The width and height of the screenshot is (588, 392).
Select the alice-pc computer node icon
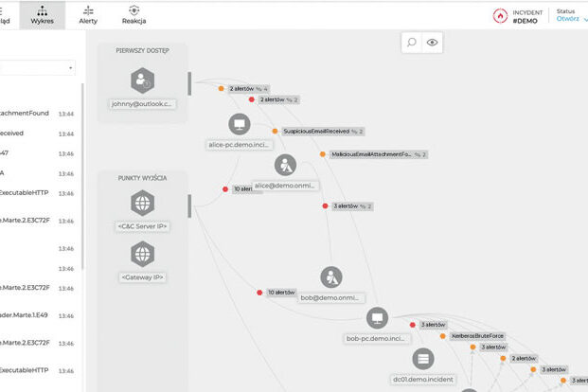[239, 124]
